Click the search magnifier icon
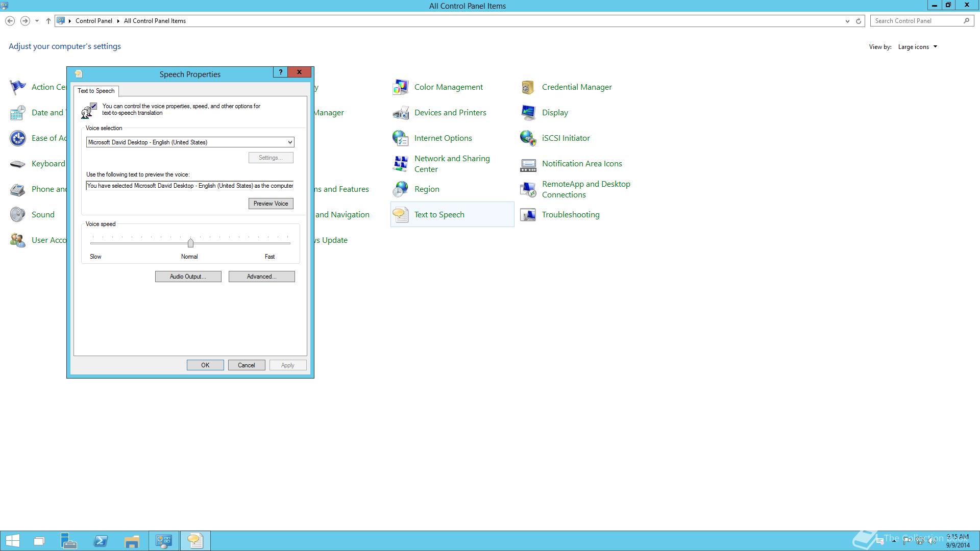The image size is (980, 551). point(966,21)
